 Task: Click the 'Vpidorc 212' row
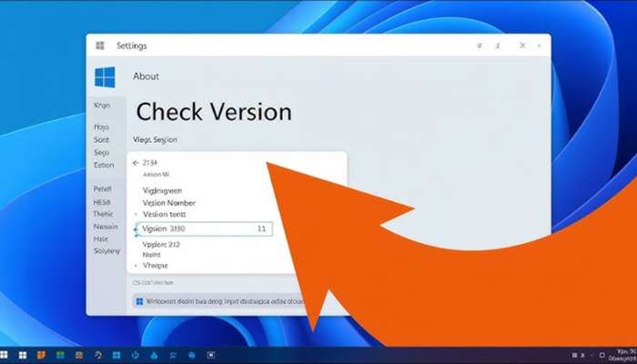(x=161, y=245)
